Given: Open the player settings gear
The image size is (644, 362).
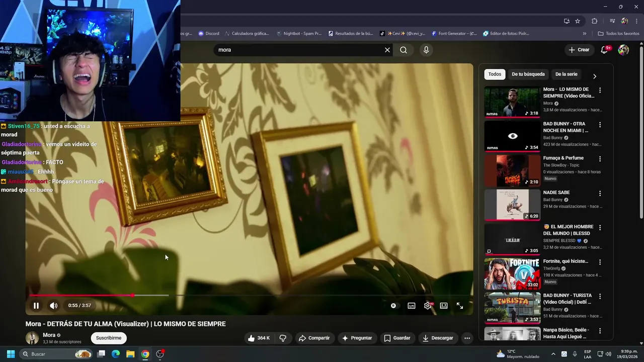Looking at the screenshot, I should click(428, 306).
